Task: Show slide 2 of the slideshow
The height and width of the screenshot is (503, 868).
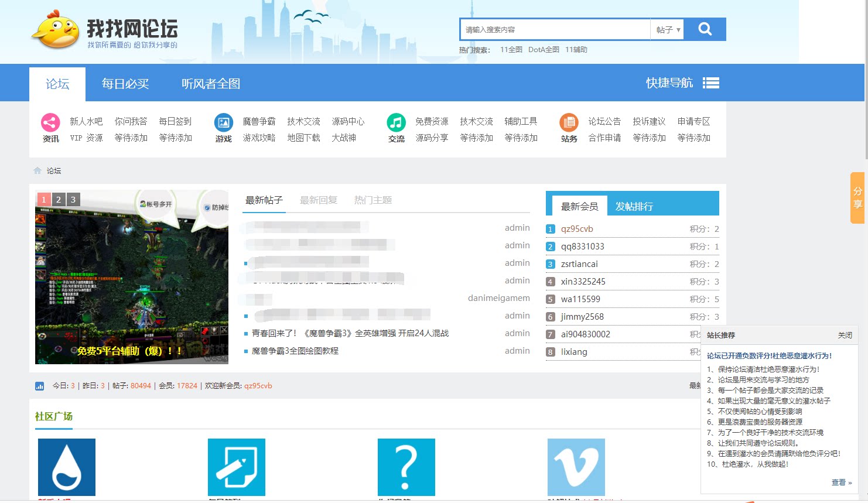Action: click(x=59, y=200)
